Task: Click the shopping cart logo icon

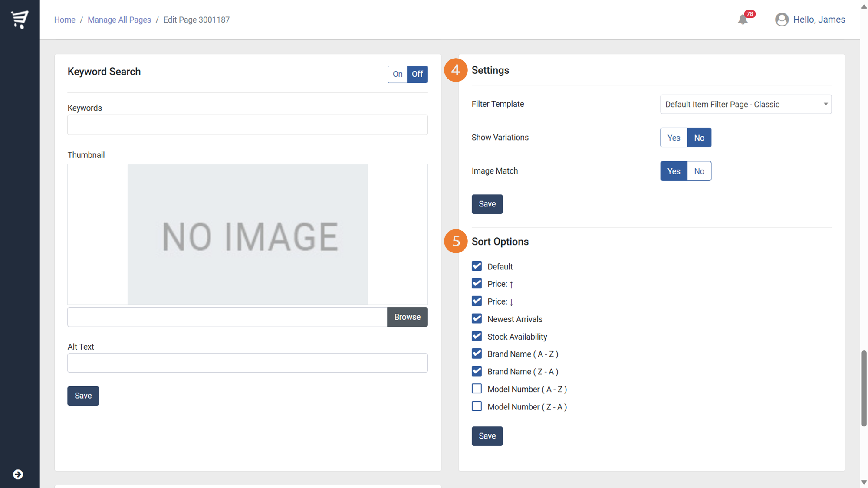Action: [20, 20]
